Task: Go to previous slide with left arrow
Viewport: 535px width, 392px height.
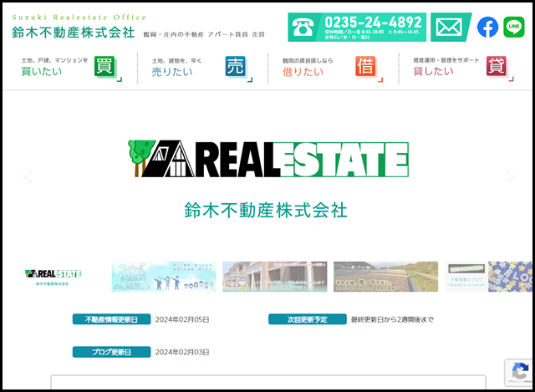Action: 28,176
